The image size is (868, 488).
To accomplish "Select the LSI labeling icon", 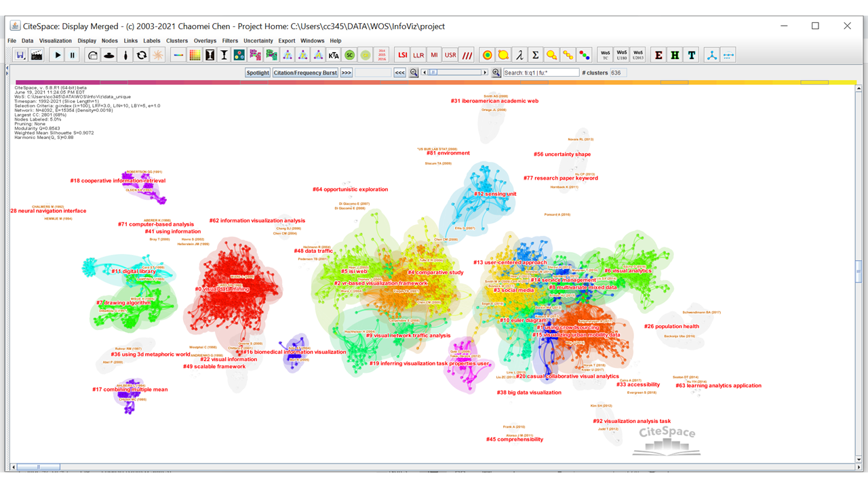I will click(403, 55).
